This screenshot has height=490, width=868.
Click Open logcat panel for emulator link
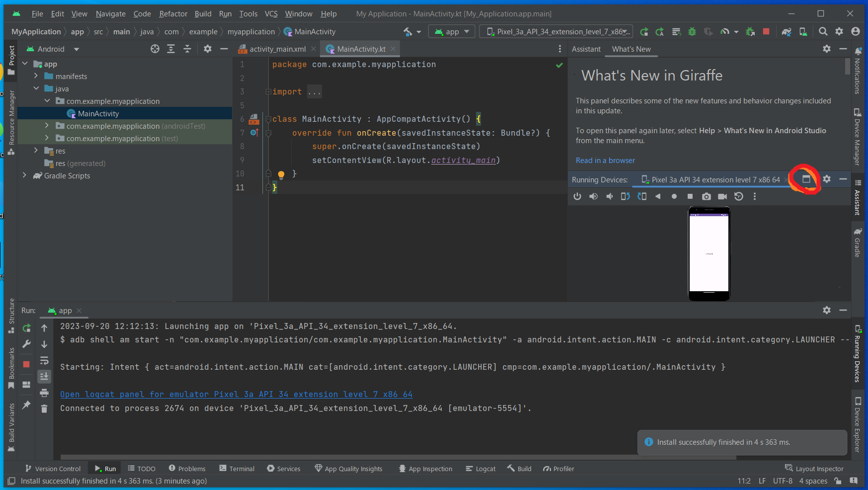[x=237, y=394]
